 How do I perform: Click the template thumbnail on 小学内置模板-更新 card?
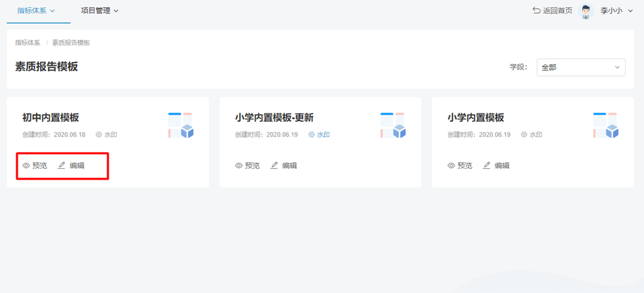coord(393,125)
